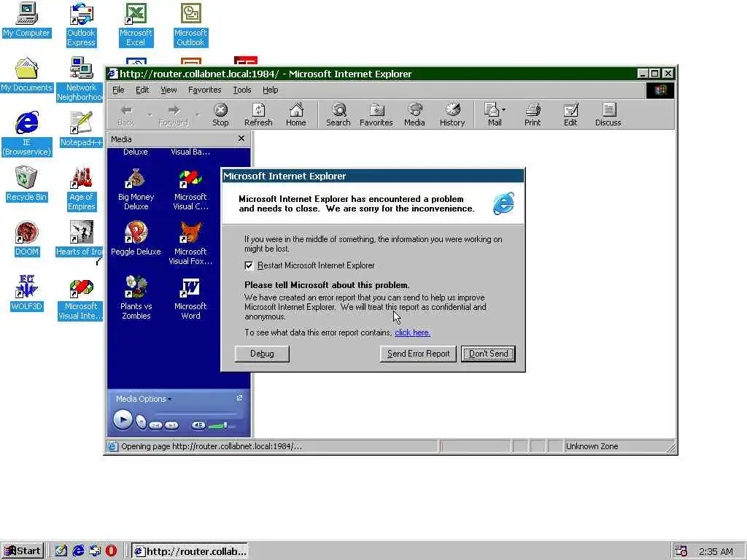Open Favorites from the toolbar
This screenshot has height=560, width=747.
click(376, 114)
